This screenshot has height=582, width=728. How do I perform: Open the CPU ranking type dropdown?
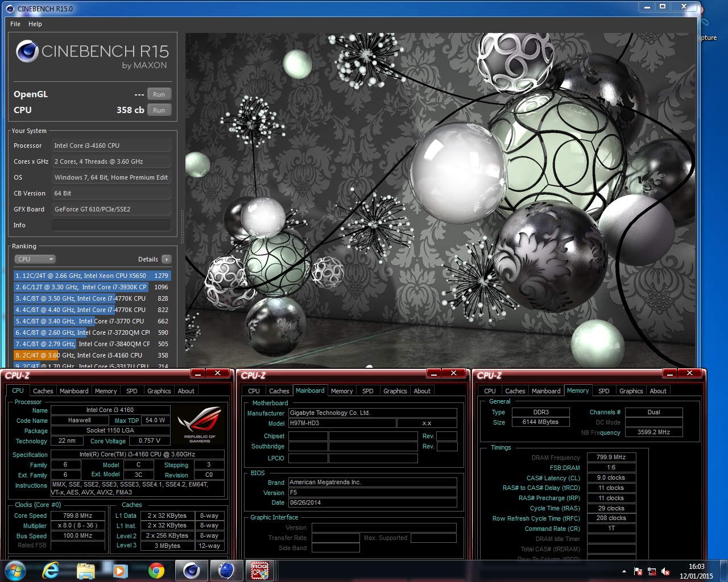[35, 259]
